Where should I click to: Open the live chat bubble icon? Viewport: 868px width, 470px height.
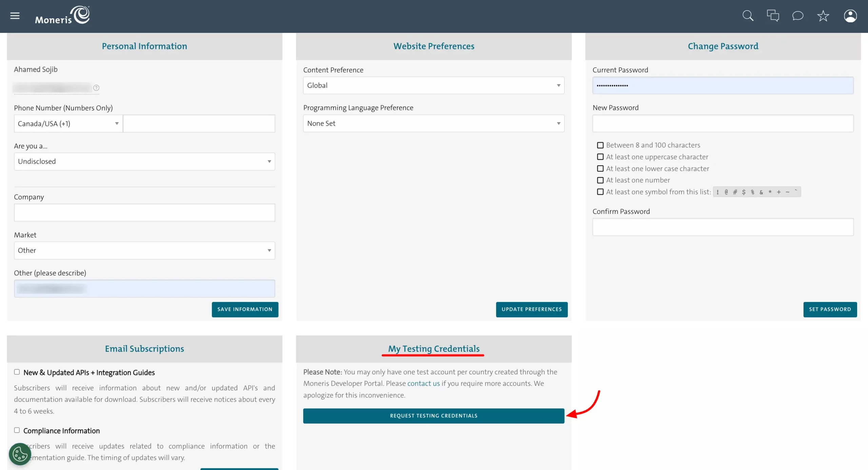tap(798, 16)
